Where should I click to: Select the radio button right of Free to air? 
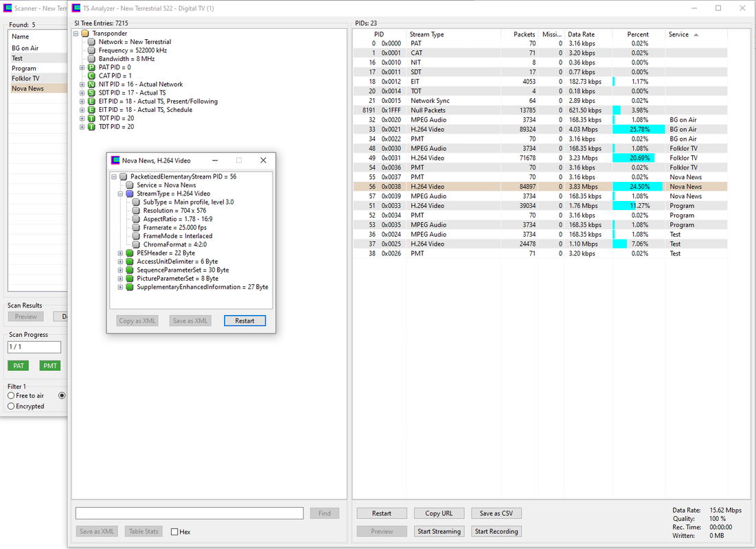pyautogui.click(x=62, y=396)
